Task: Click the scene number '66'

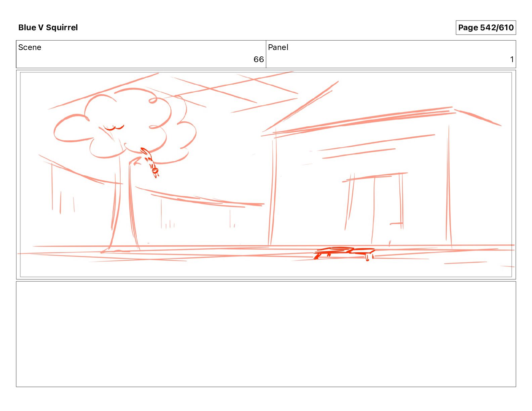Action: click(x=259, y=59)
